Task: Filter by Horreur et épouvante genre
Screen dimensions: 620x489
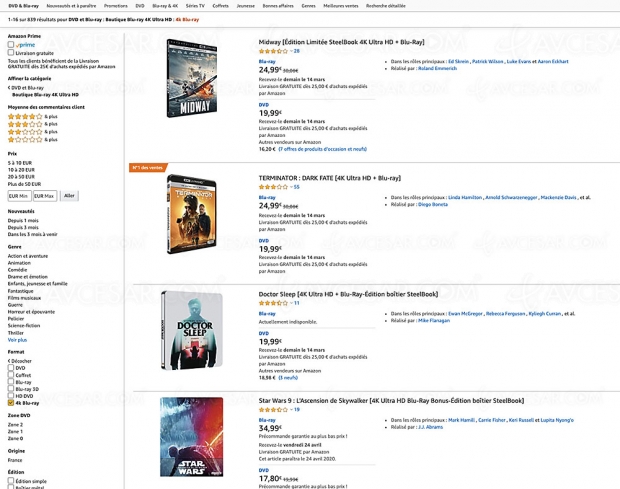Action: 31,312
